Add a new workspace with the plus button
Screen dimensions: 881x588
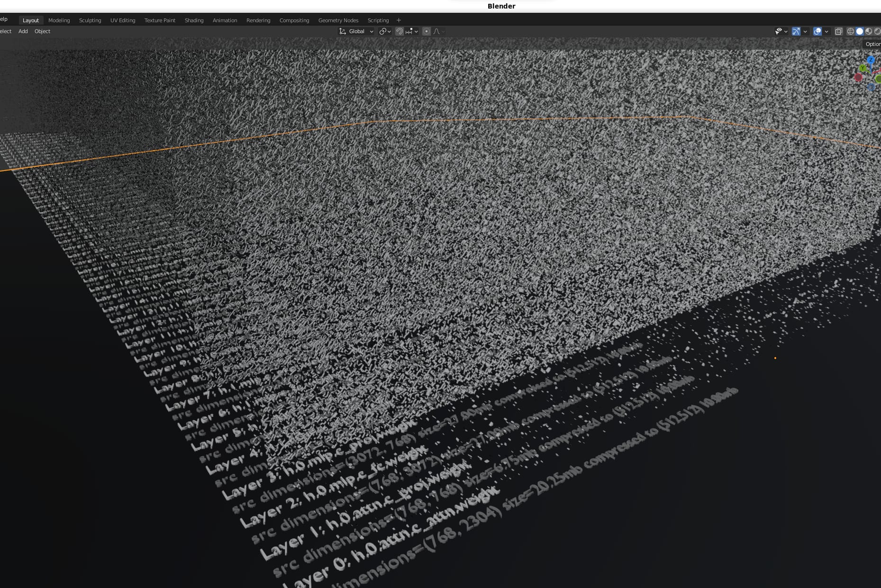coord(399,20)
